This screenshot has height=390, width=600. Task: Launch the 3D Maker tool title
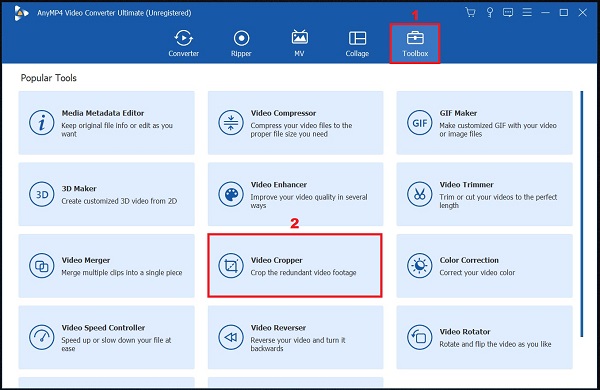79,189
